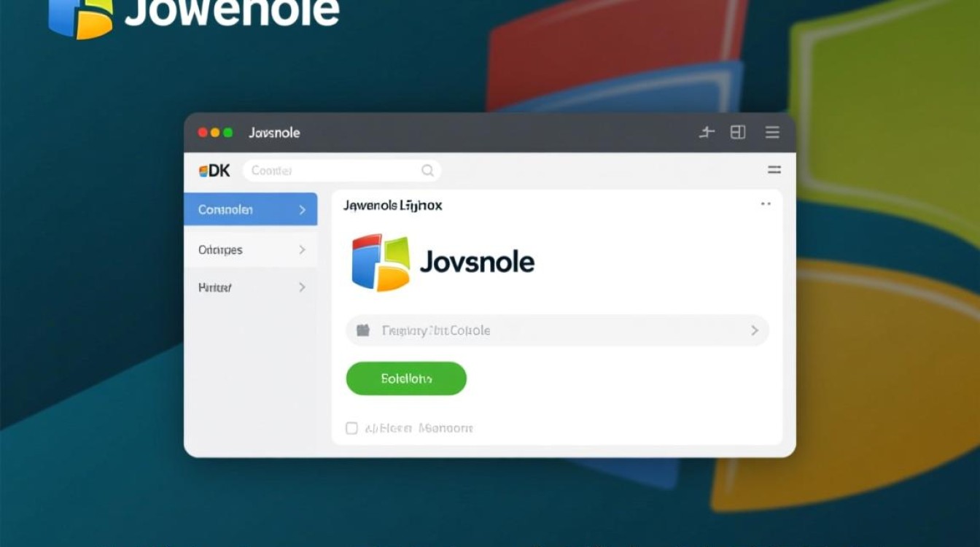
Task: Expand the Consoler sidebar entry
Action: point(304,209)
